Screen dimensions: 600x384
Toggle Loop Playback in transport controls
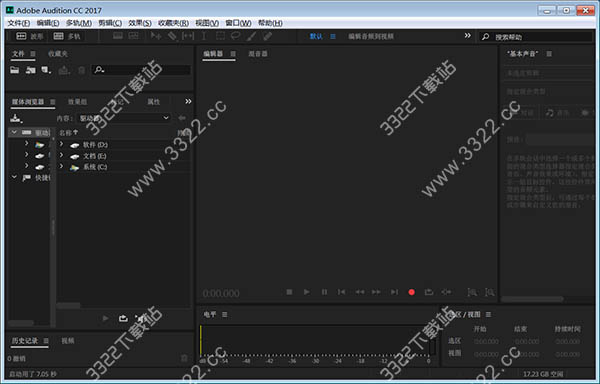click(429, 292)
